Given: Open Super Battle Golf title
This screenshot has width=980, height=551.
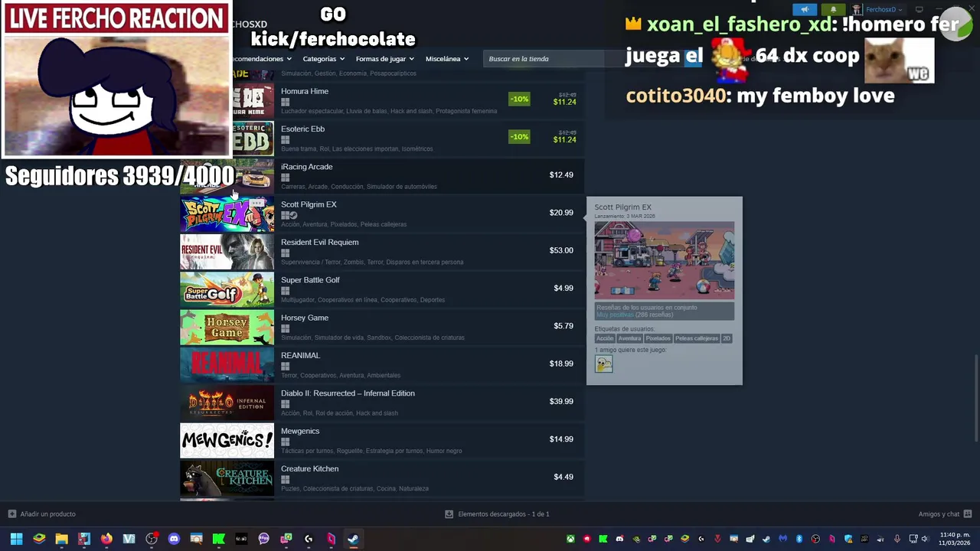Looking at the screenshot, I should (x=310, y=280).
